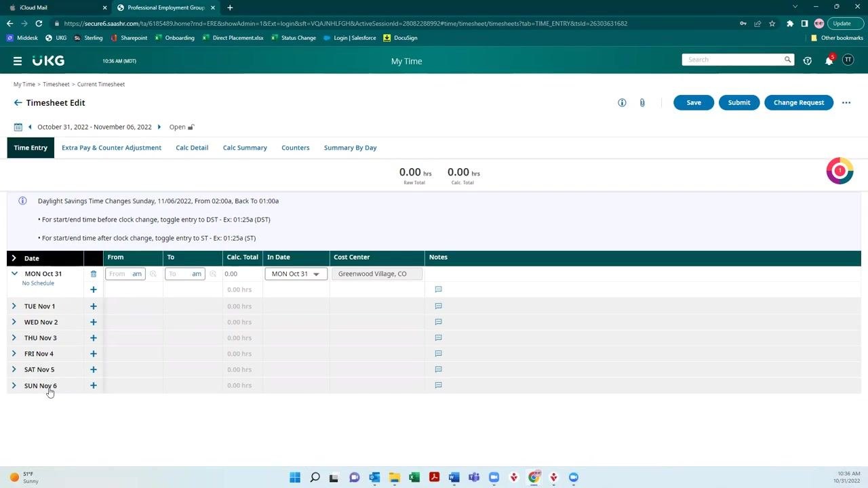Go to the previous pay period

[30, 127]
